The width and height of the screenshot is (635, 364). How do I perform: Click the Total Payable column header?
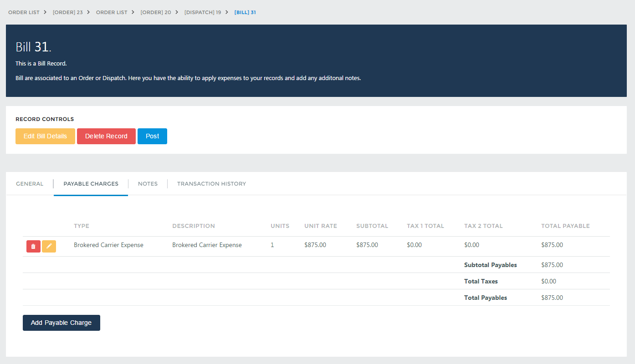click(565, 226)
